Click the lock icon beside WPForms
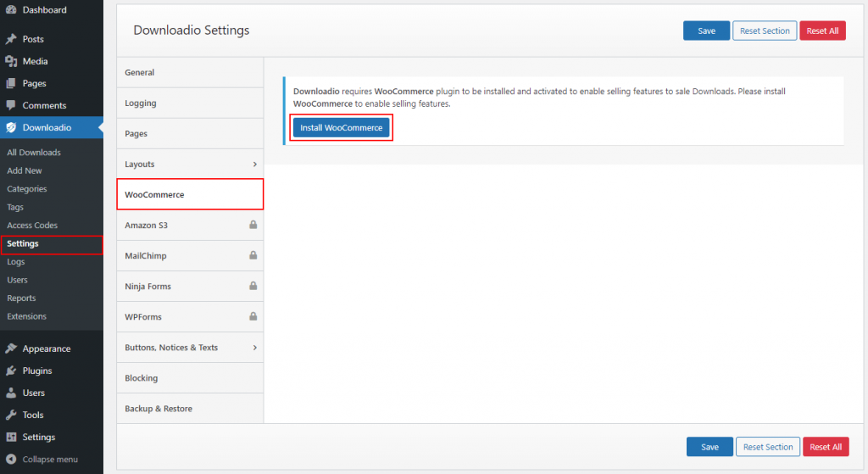This screenshot has width=868, height=474. coord(253,315)
